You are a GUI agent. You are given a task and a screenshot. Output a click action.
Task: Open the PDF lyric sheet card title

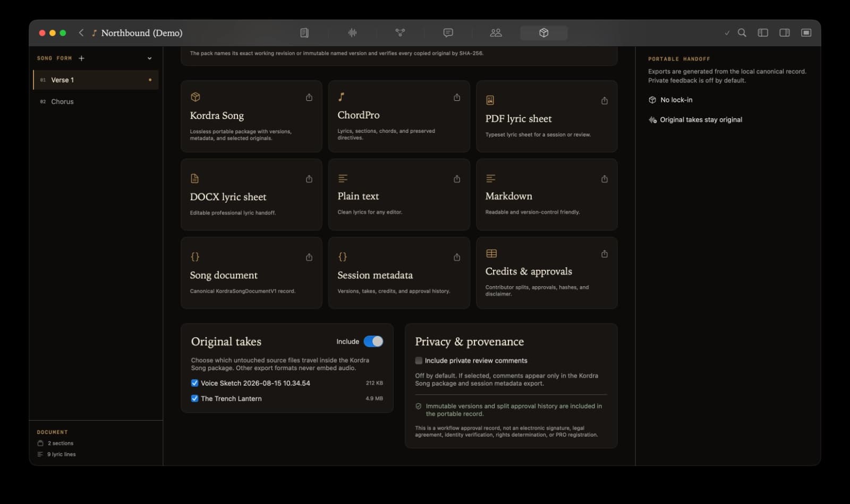pyautogui.click(x=518, y=119)
